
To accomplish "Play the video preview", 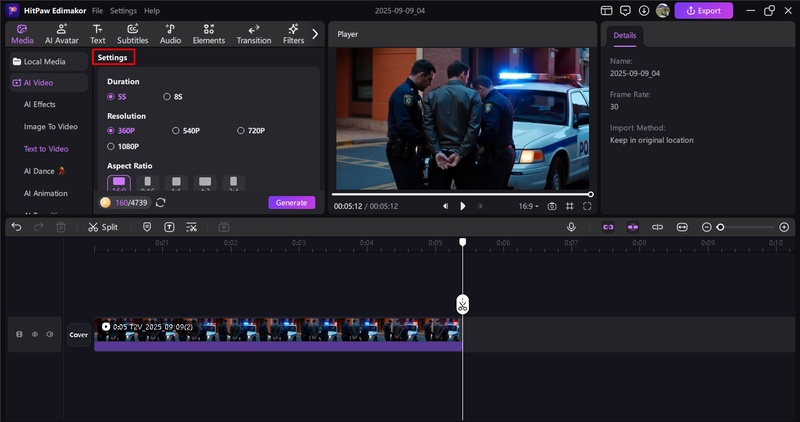I will tap(463, 206).
